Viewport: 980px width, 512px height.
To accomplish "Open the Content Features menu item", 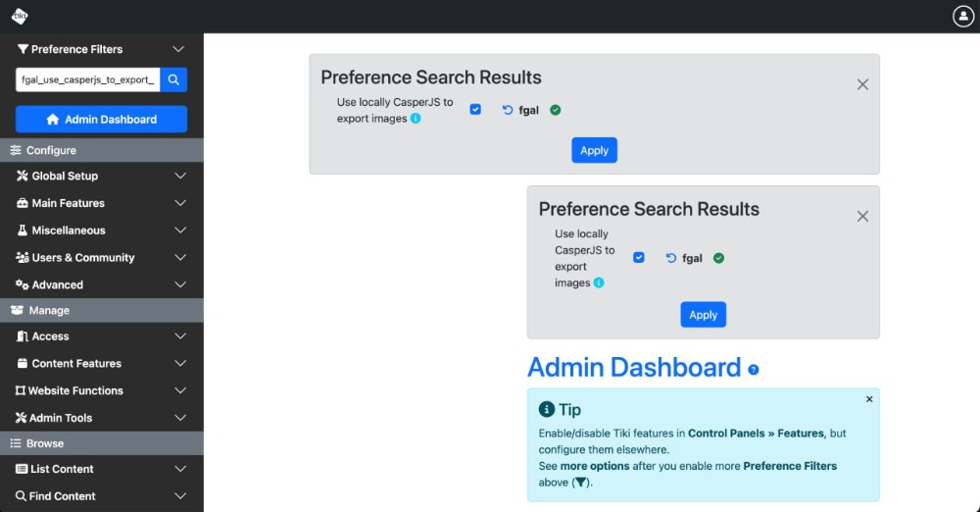I will point(102,363).
